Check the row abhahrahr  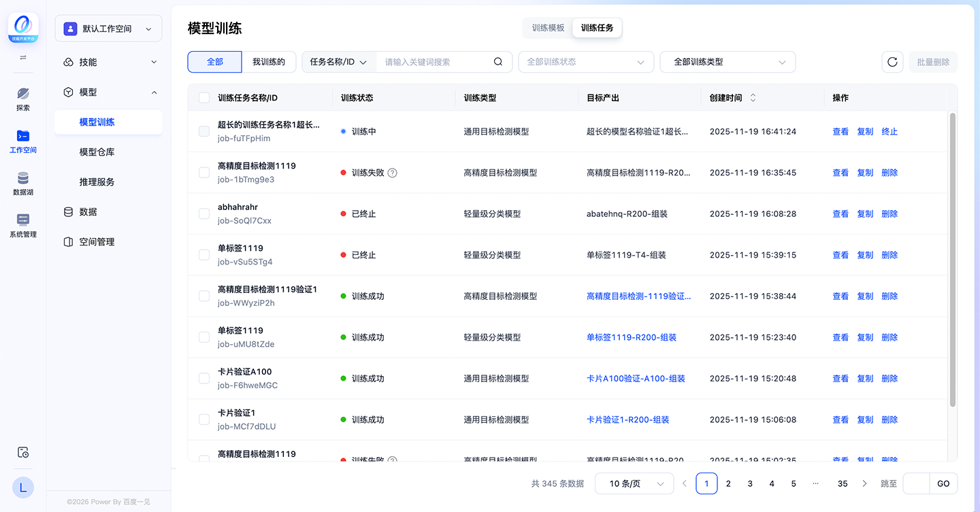pos(204,214)
